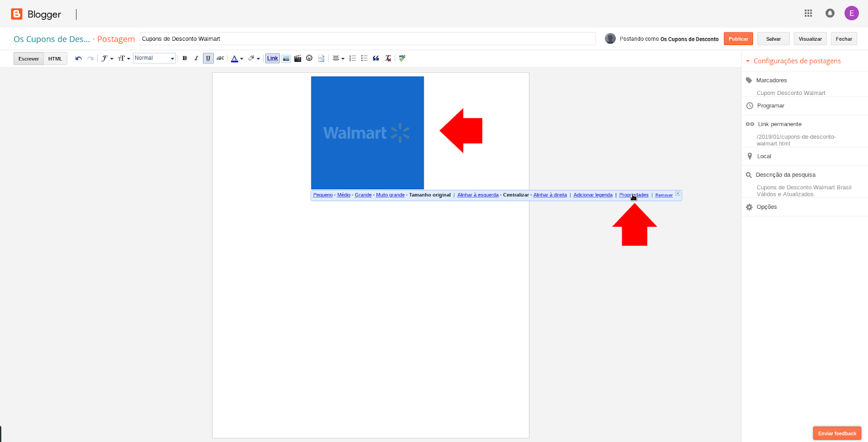Align image with Alinhar à esquerda
The height and width of the screenshot is (442, 868).
478,195
